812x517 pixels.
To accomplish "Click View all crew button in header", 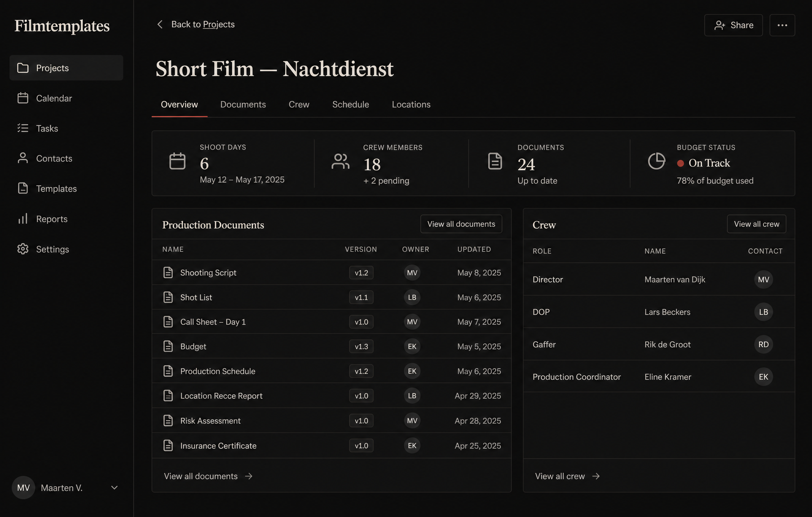I will coord(757,224).
